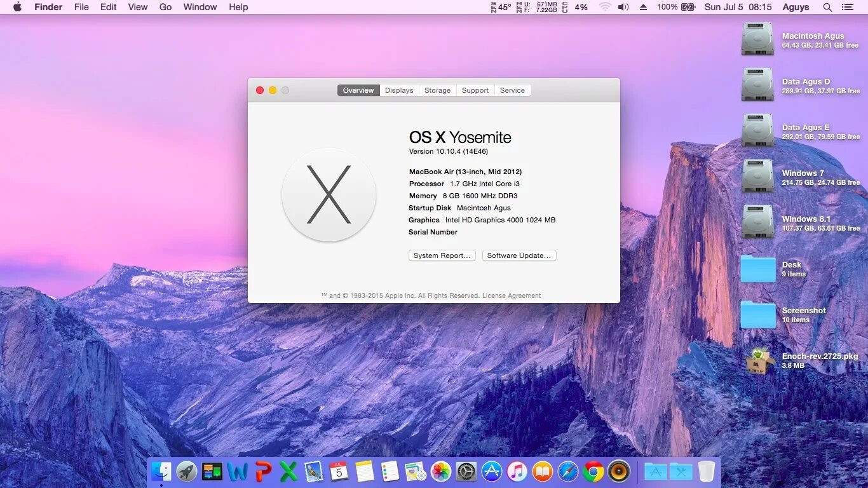Click the System Report… button

pos(442,255)
